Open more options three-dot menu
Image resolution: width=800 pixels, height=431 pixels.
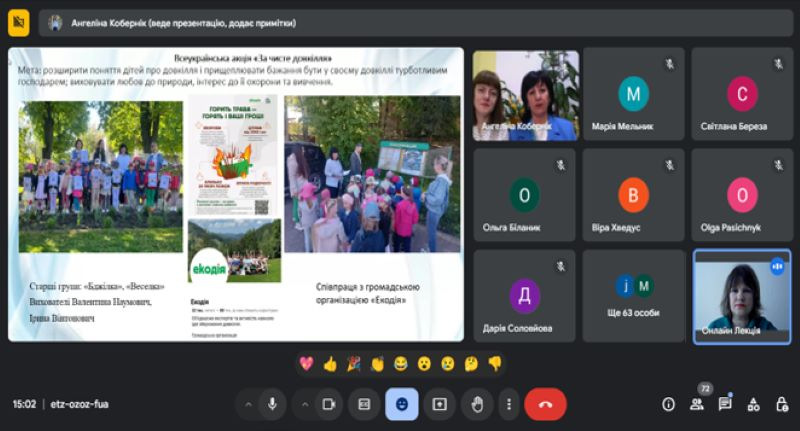coord(509,404)
